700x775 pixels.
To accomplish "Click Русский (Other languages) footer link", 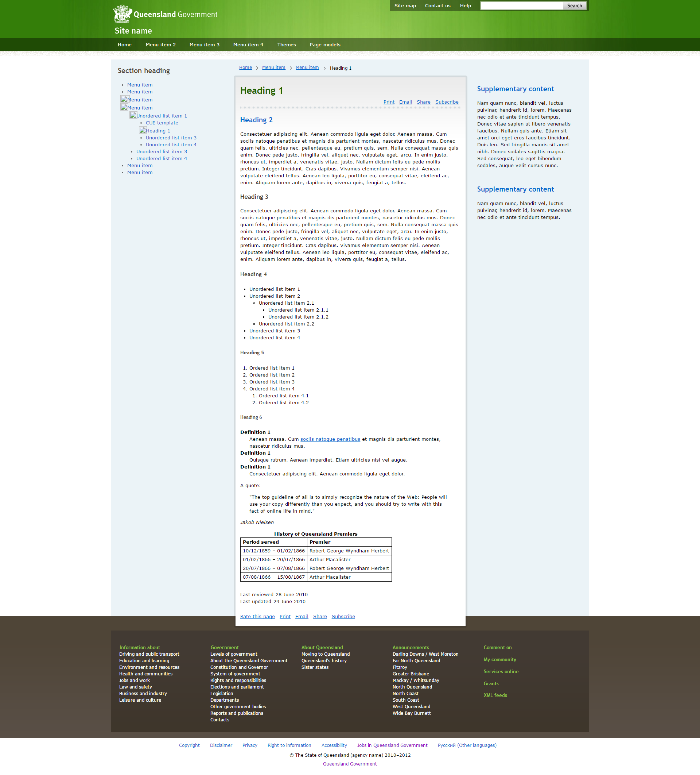I will pos(467,745).
